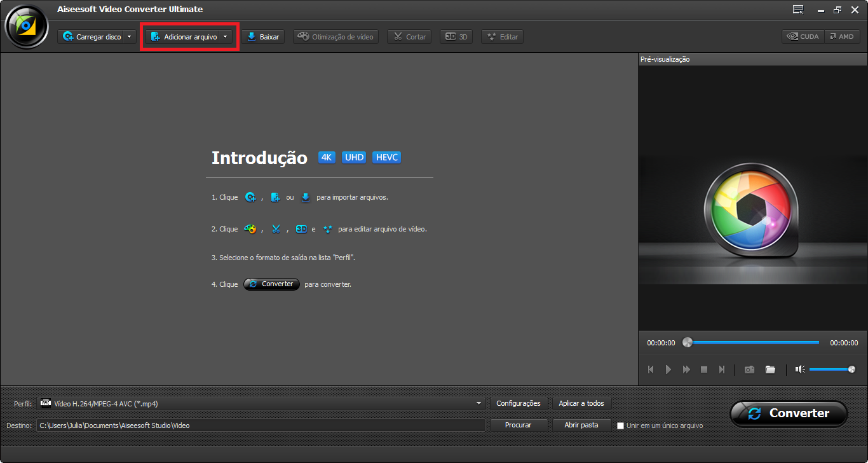
Task: Open the menu icon in the title bar
Action: tap(797, 9)
